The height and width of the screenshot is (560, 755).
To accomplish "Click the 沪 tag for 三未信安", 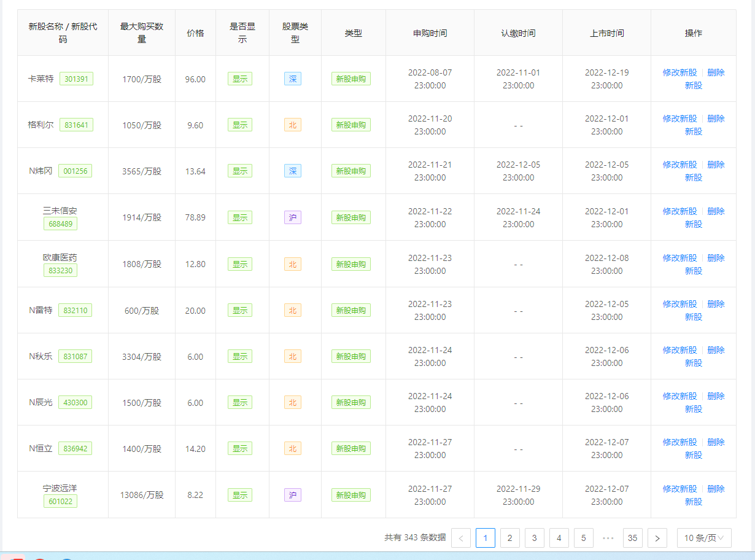I will pyautogui.click(x=292, y=217).
